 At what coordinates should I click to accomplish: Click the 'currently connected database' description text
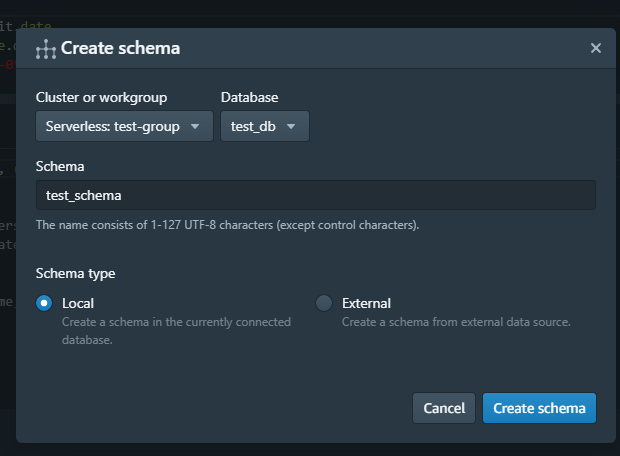click(x=176, y=331)
